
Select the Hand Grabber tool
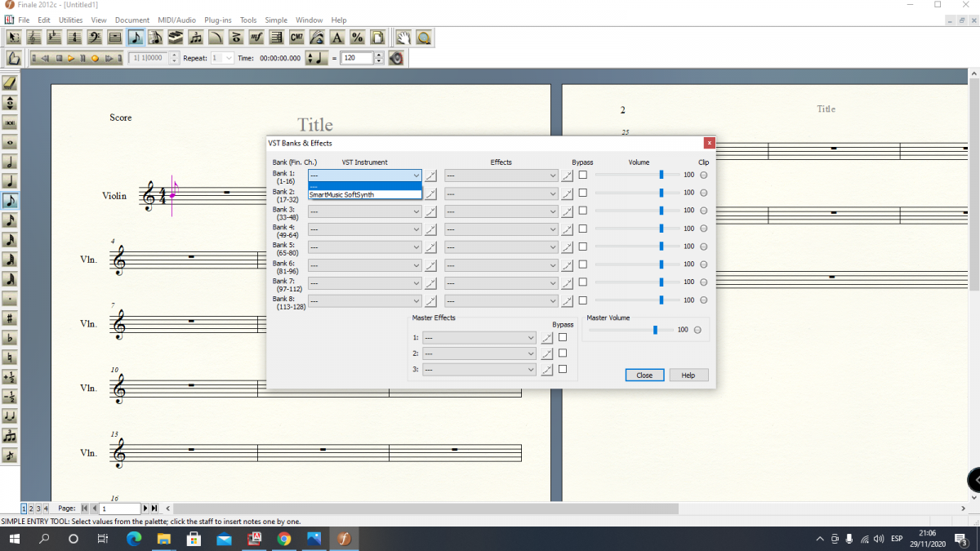pos(403,38)
